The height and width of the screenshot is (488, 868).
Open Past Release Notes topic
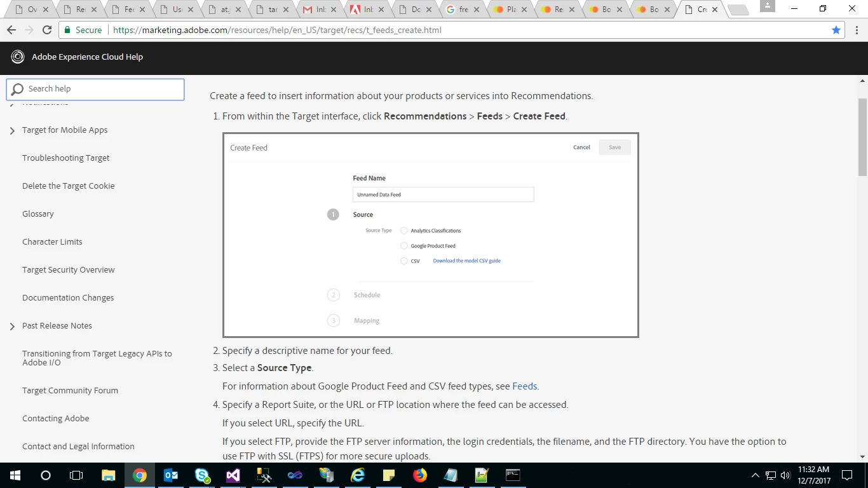click(x=57, y=325)
